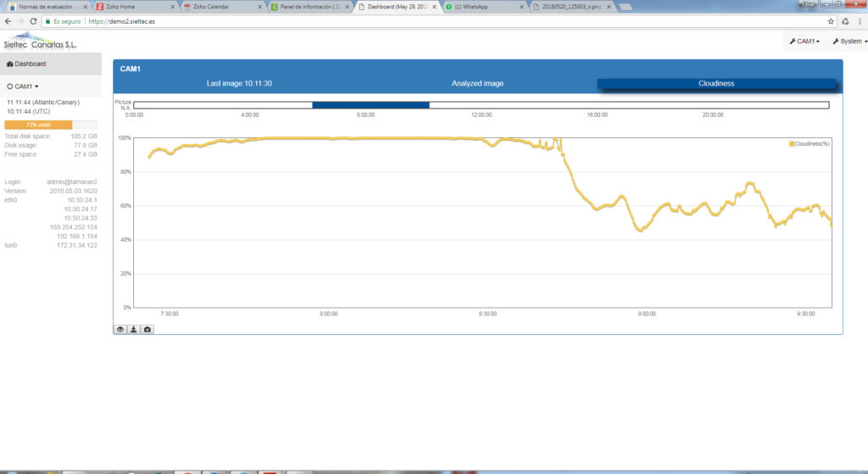
Task: Select the Cloudiness tab
Action: (x=716, y=84)
